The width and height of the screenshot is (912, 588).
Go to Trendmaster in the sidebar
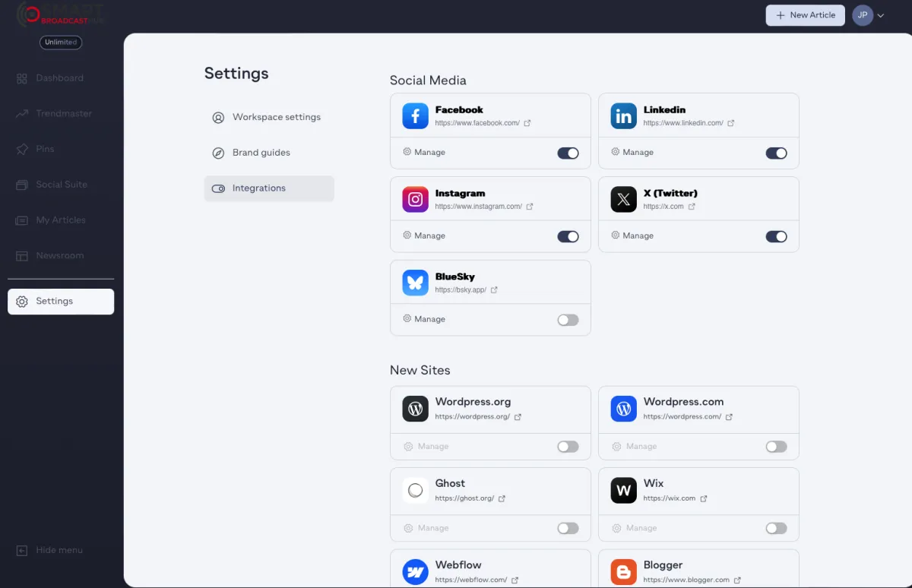(x=61, y=114)
